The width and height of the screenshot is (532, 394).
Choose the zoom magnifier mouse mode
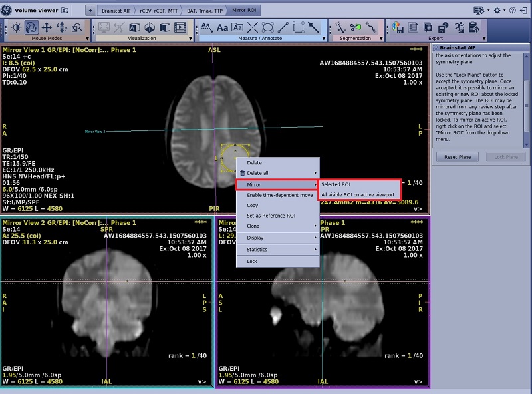78,27
